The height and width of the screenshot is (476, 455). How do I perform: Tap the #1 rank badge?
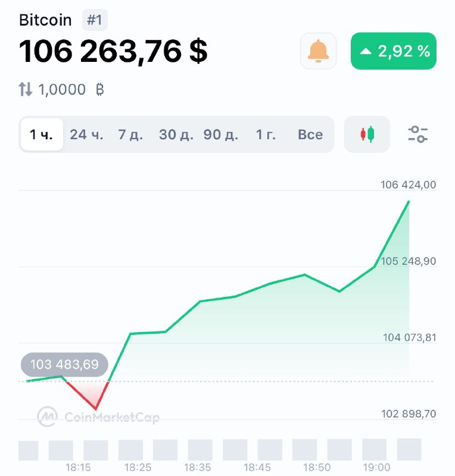tap(95, 20)
